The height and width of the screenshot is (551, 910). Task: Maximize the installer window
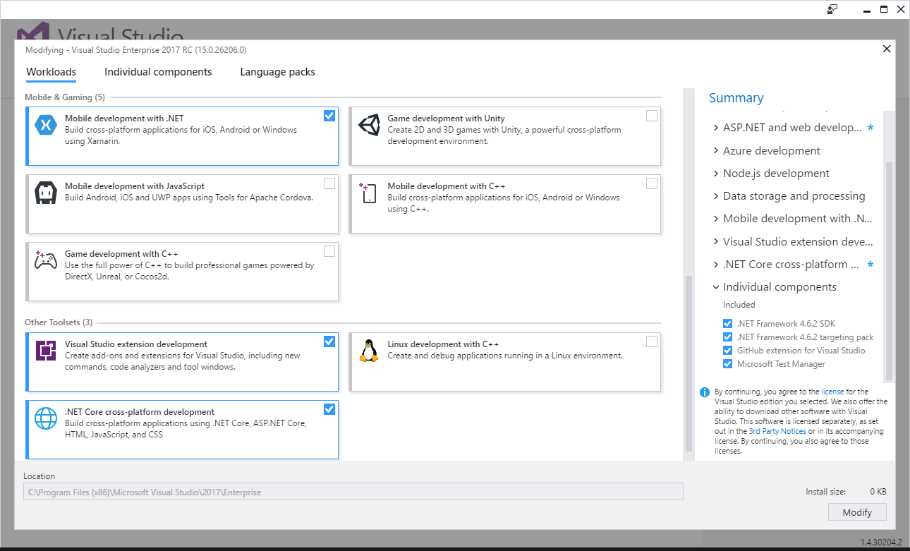[x=884, y=9]
